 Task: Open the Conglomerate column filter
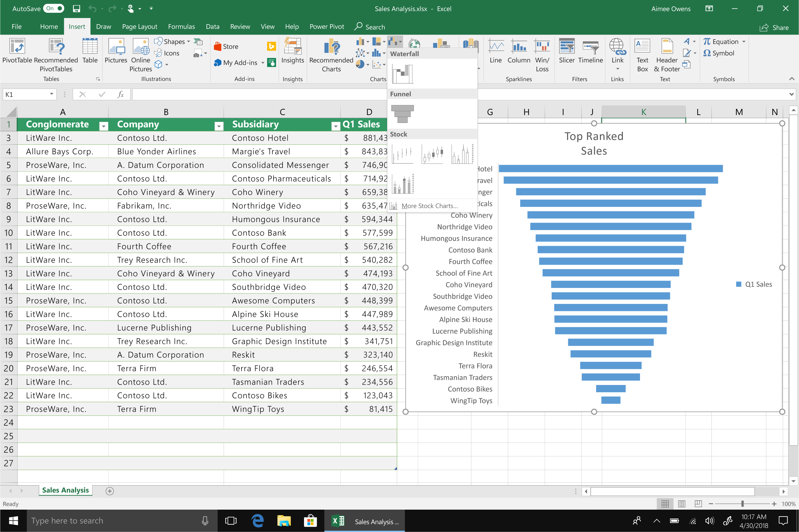[103, 126]
